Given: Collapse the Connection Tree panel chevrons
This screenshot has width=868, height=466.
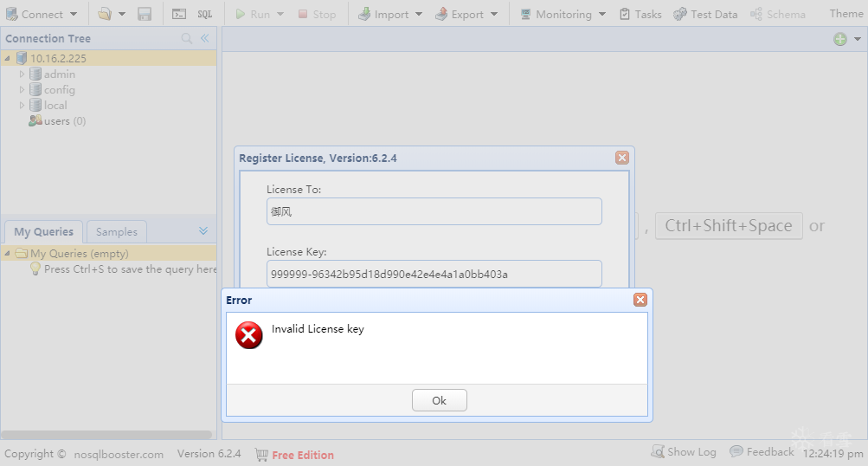Looking at the screenshot, I should click(205, 38).
